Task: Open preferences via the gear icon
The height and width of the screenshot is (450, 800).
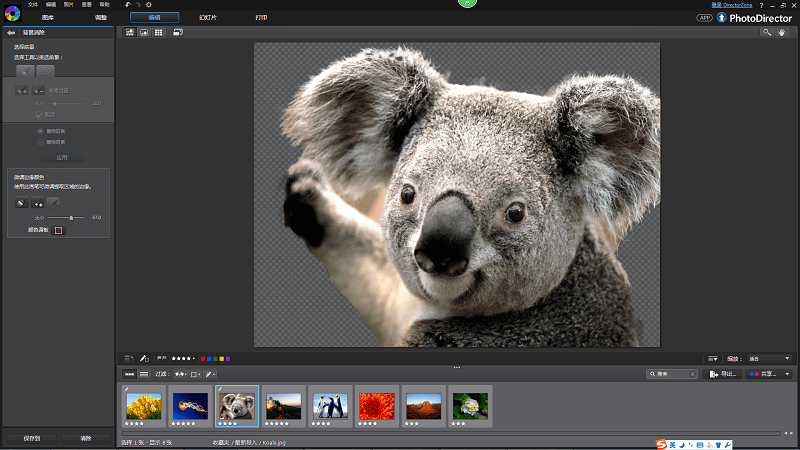Action: tap(148, 5)
